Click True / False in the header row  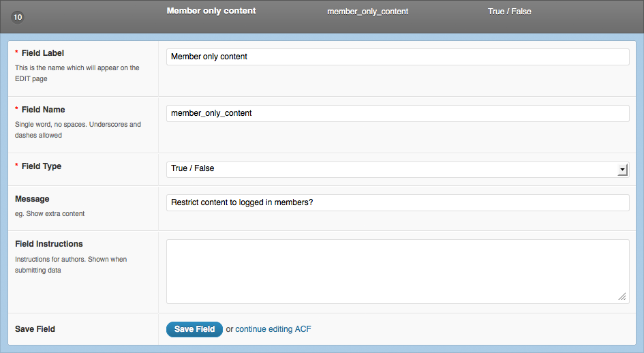pos(509,12)
